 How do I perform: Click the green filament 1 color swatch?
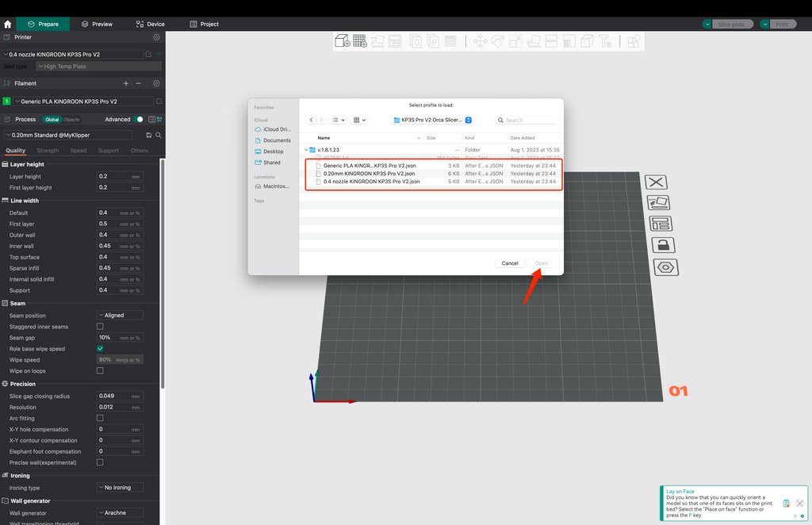tap(7, 102)
